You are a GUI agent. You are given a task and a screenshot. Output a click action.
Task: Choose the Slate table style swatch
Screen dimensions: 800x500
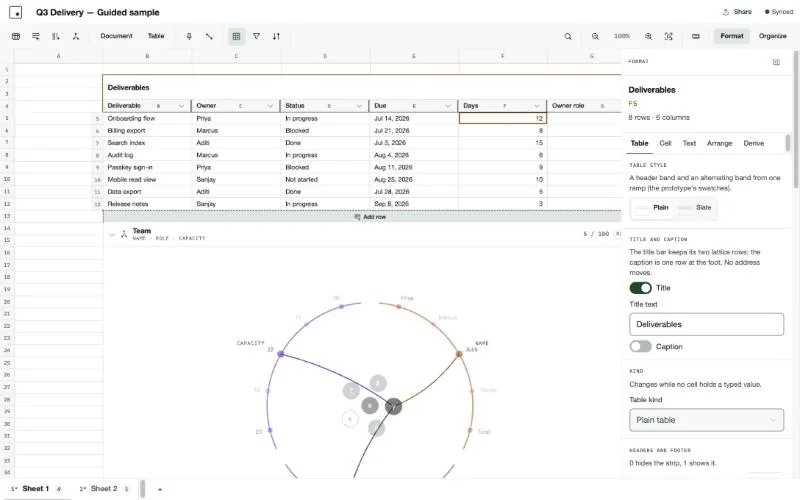695,208
